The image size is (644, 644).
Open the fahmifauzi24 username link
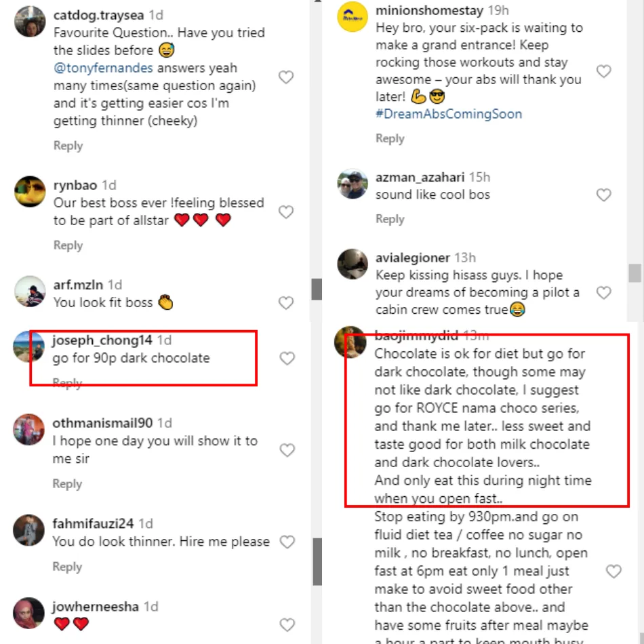(93, 523)
